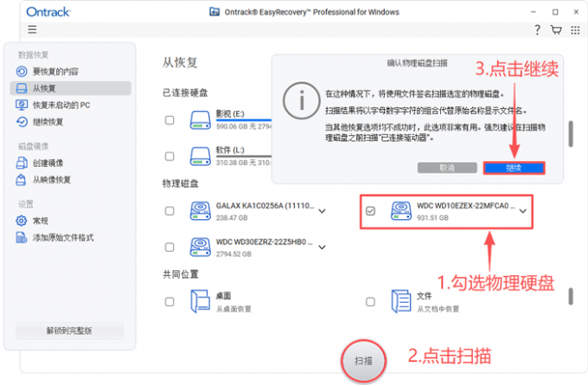Viewport: 588px width, 386px height.
Task: Click the 软件 (L:) drive icon
Action: click(x=201, y=156)
